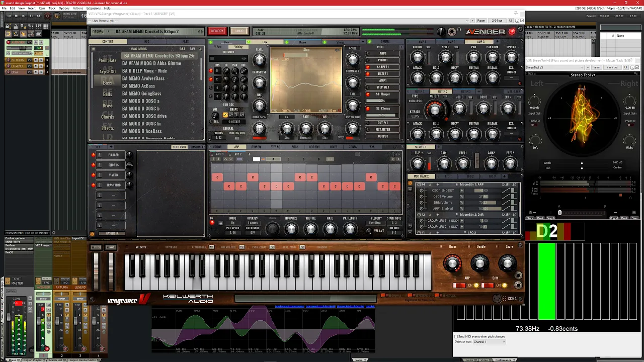Select the sine sub osc shape icon
Image resolution: width=644 pixels, height=362 pixels.
(x=225, y=115)
